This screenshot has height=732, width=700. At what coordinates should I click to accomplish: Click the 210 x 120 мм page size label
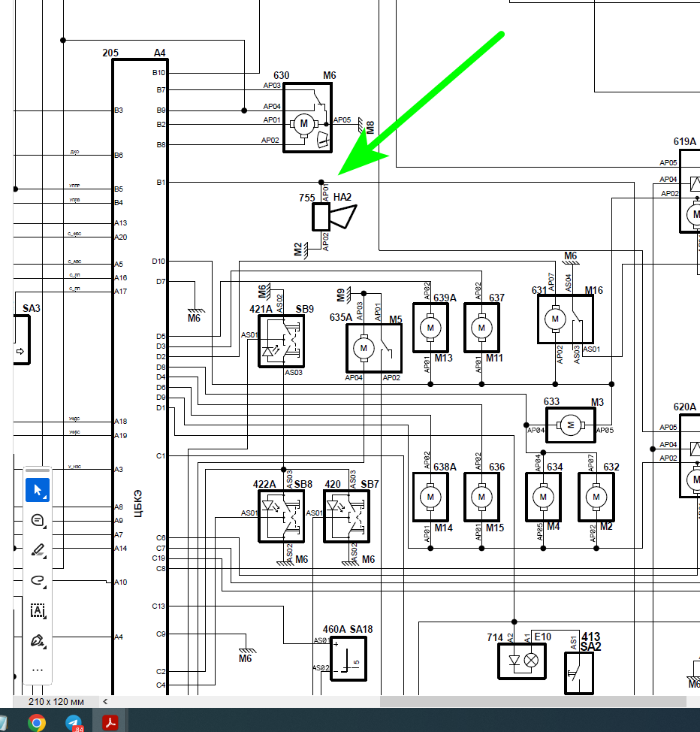click(x=56, y=701)
